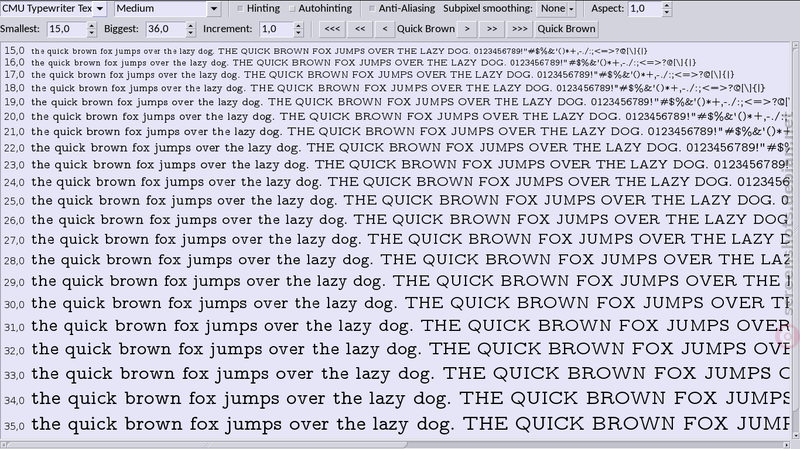Click the 30,0 size sample row
The image size is (800, 449).
pyautogui.click(x=396, y=304)
